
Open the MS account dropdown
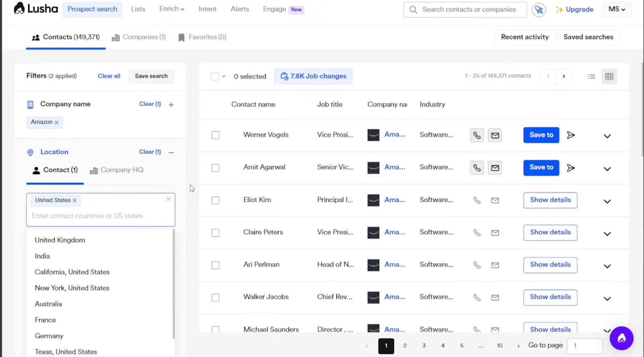pyautogui.click(x=617, y=9)
